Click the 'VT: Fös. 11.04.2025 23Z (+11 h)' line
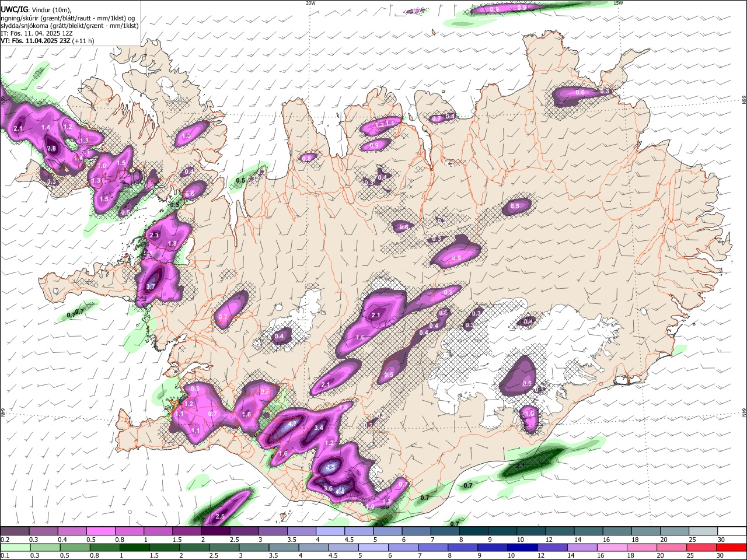The width and height of the screenshot is (747, 560). point(47,41)
